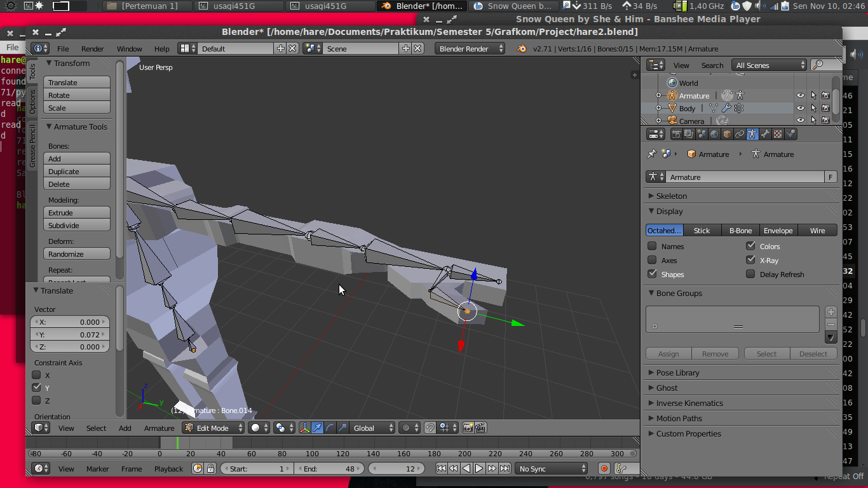Check the Constraint Axis X checkbox
This screenshot has height=488, width=868.
tap(36, 375)
